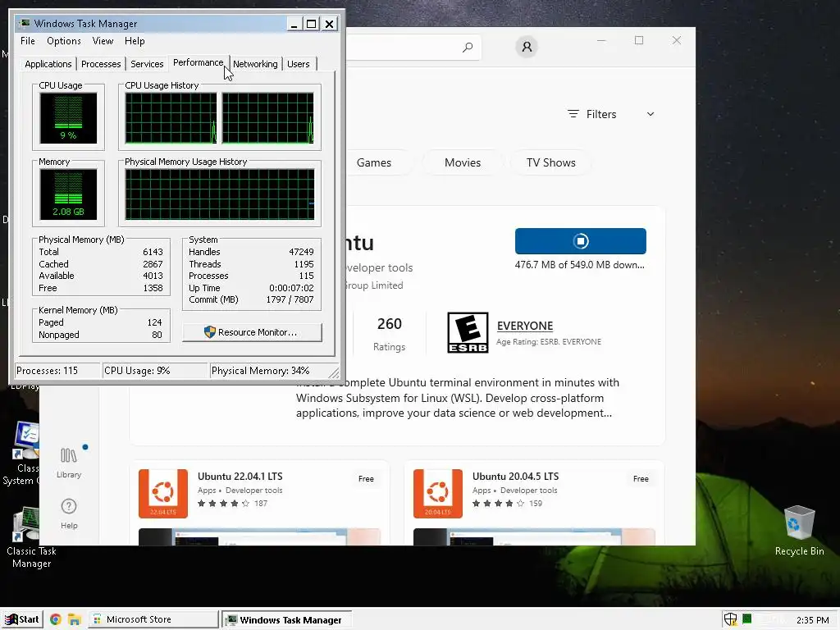Click the Ubuntu 20.04 LTS orange icon
840x630 pixels.
click(x=438, y=493)
